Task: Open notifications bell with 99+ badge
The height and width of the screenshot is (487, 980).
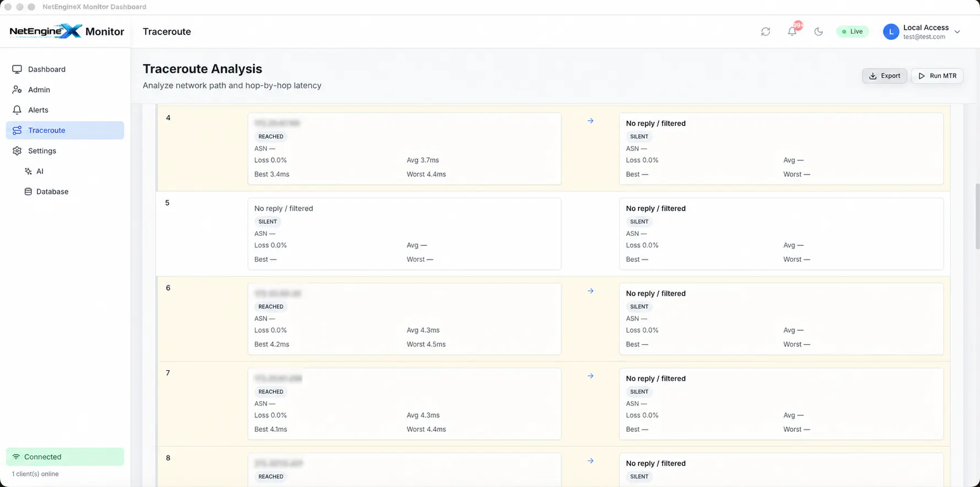Action: point(792,31)
